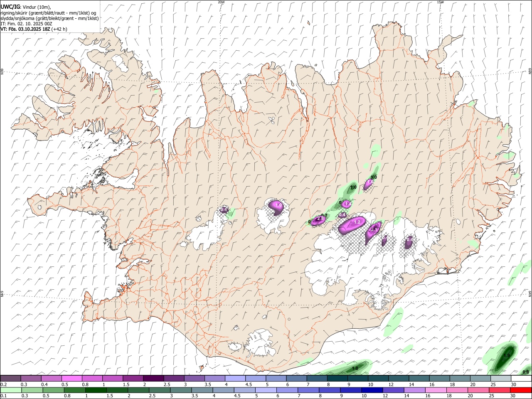Viewport: 532px width, 399px height.
Task: Click the '0.7' value label on map
Action: 324,215
